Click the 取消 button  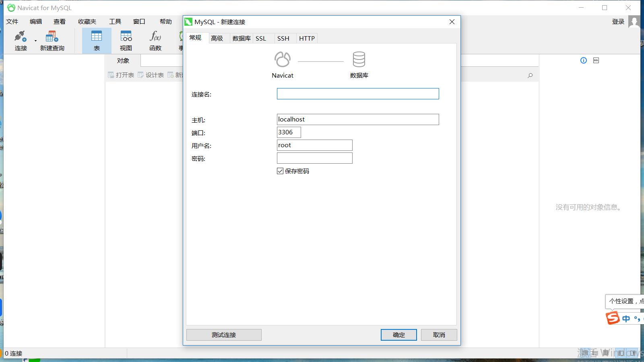pyautogui.click(x=439, y=335)
